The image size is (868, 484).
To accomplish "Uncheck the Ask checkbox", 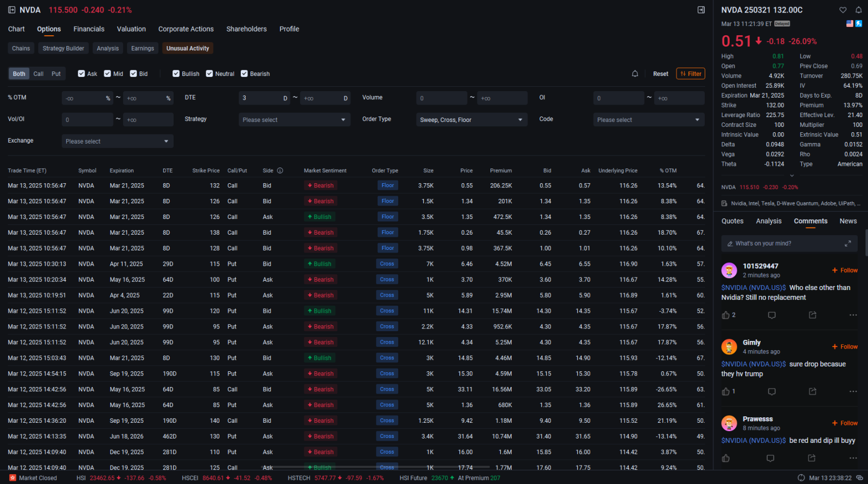I will pos(81,74).
